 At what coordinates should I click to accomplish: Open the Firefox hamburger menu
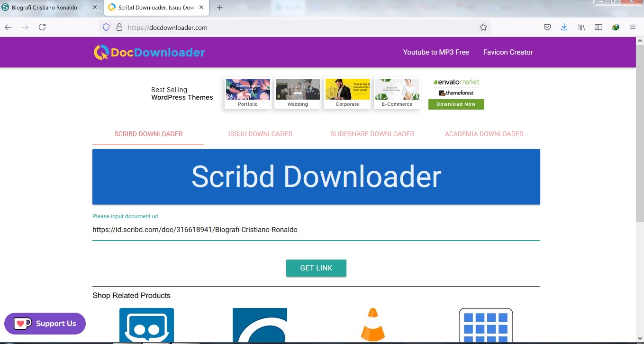coord(633,28)
